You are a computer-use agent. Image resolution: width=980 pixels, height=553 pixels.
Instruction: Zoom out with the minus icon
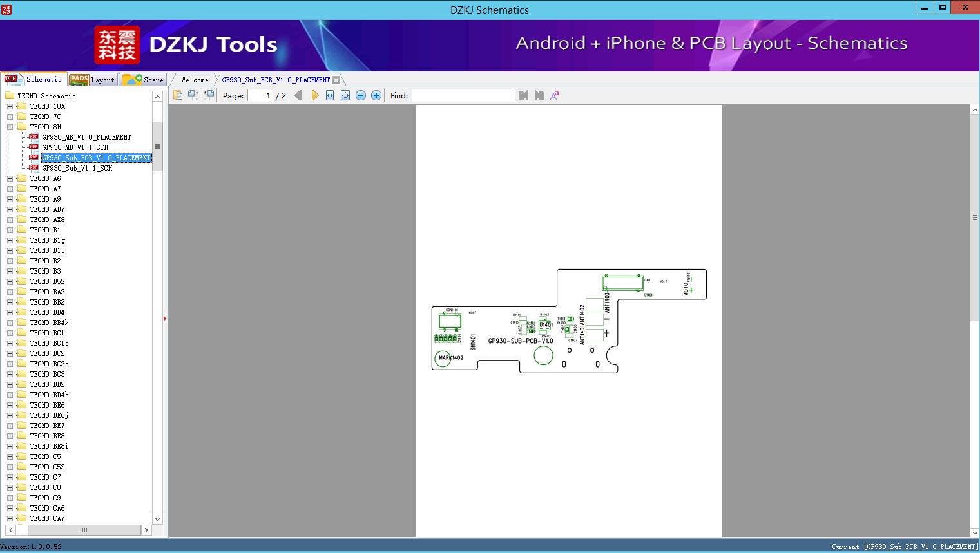(361, 95)
